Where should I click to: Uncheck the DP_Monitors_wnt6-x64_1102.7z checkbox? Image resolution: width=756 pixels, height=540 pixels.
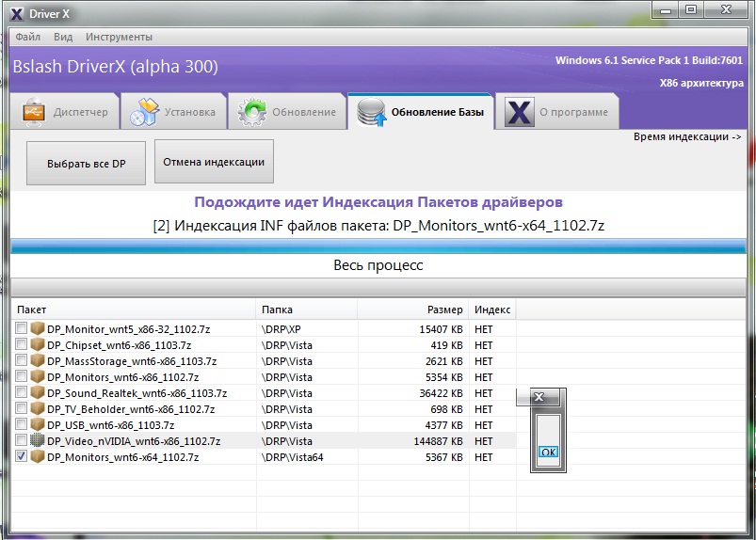[x=21, y=456]
